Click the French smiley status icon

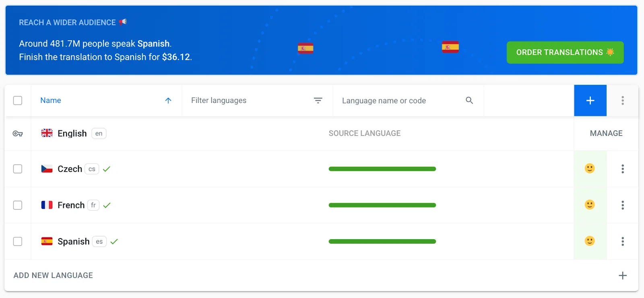(590, 205)
